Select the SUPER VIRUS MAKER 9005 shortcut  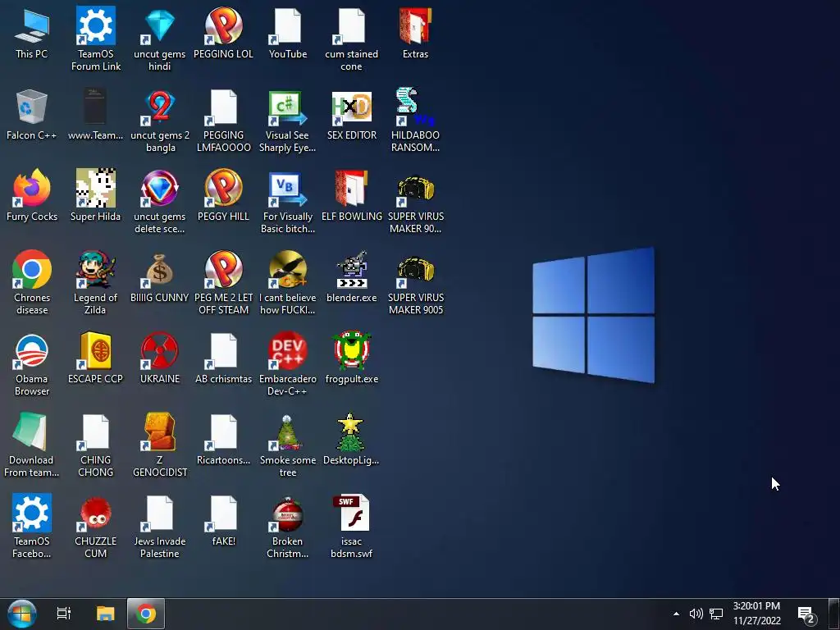tap(416, 283)
